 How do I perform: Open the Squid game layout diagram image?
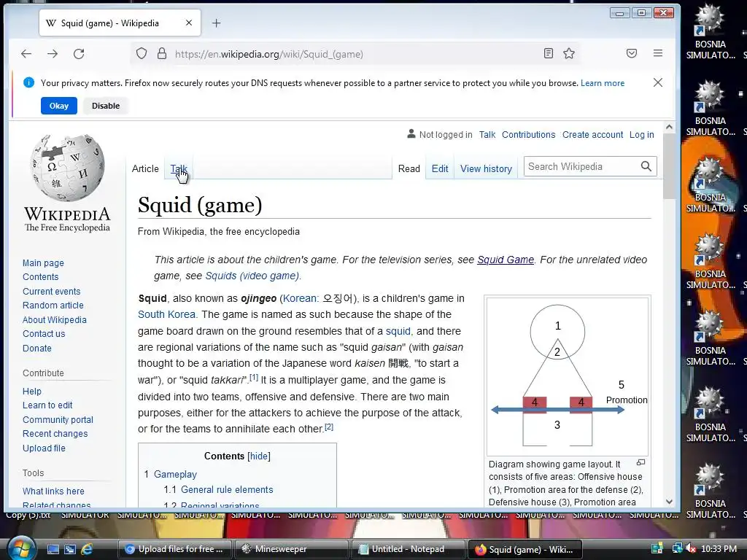point(568,376)
